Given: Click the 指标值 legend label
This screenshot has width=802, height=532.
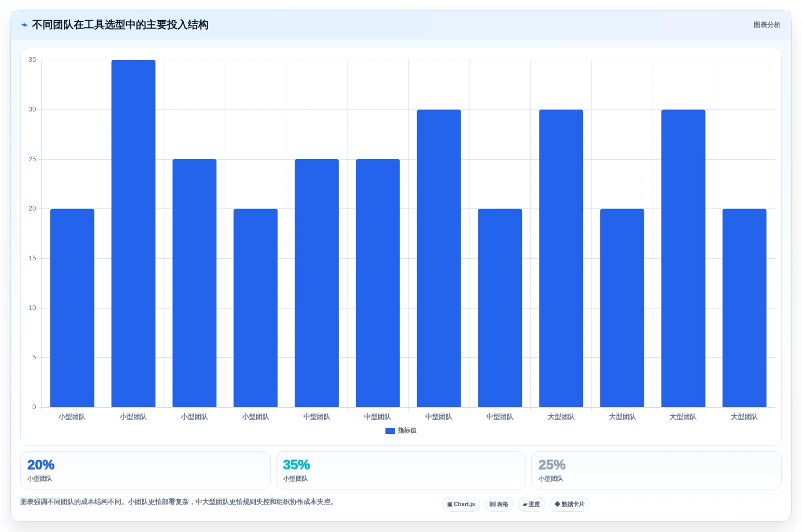Looking at the screenshot, I should (407, 431).
